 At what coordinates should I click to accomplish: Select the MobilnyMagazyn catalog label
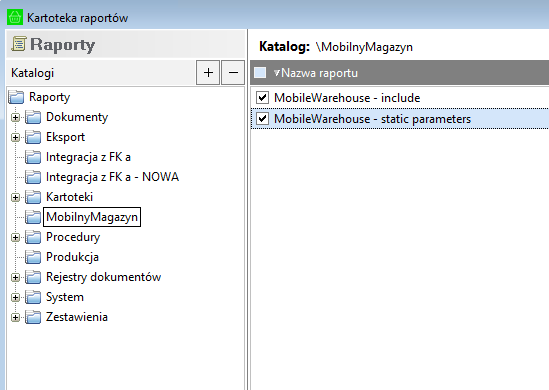pos(92,217)
